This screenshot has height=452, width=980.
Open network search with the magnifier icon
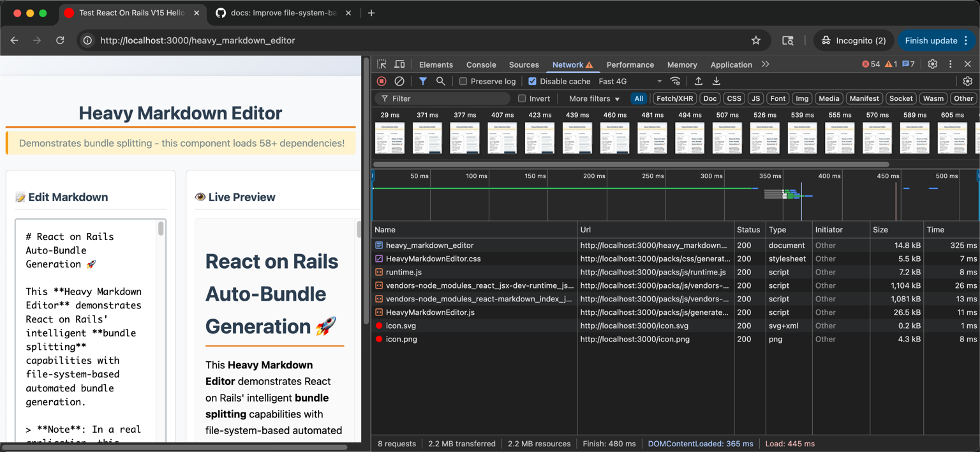440,81
